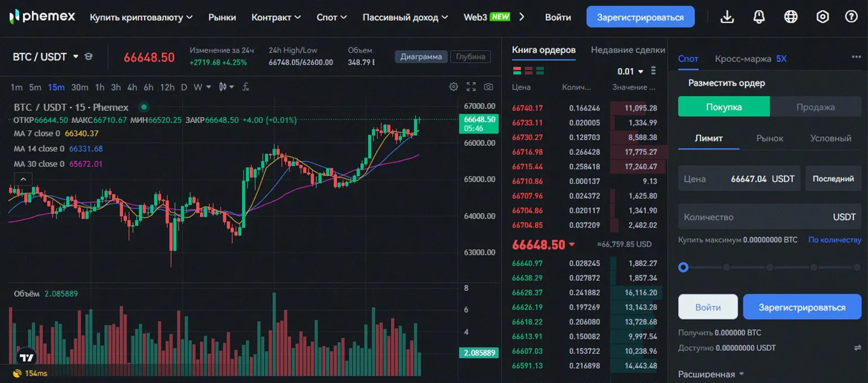This screenshot has width=868, height=383.
Task: Open notifications bell icon
Action: pyautogui.click(x=759, y=17)
